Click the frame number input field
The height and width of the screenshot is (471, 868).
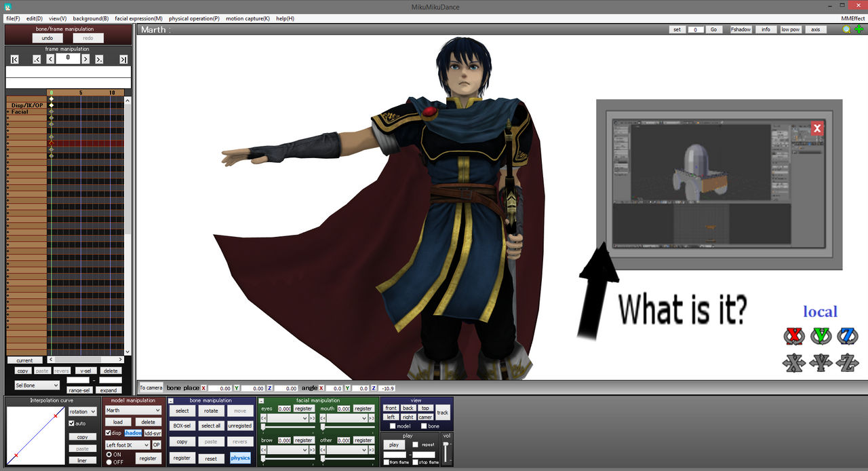tap(68, 58)
